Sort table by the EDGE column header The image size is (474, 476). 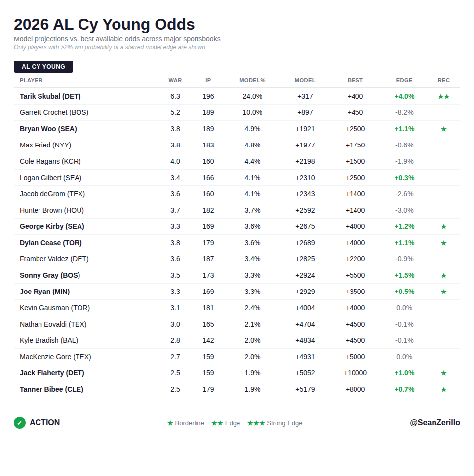point(404,80)
